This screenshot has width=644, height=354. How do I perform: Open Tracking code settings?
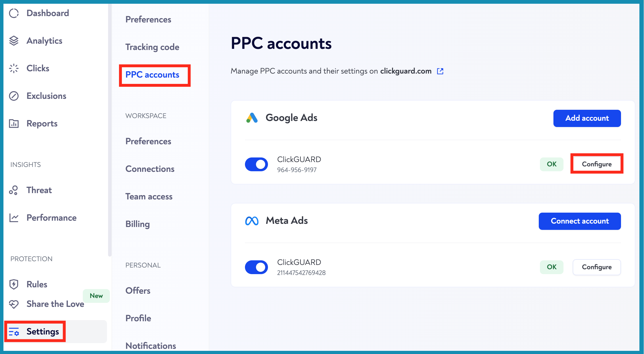(x=152, y=47)
